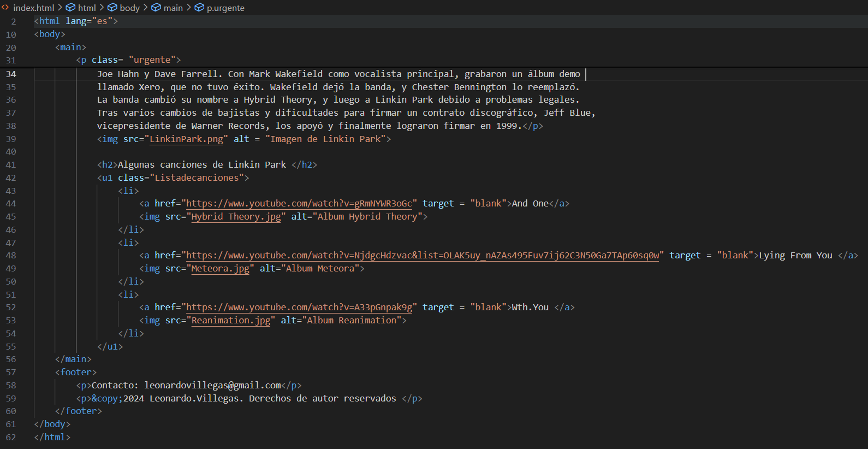
Task: Click the cube icon before main breadcrumb
Action: tap(156, 8)
